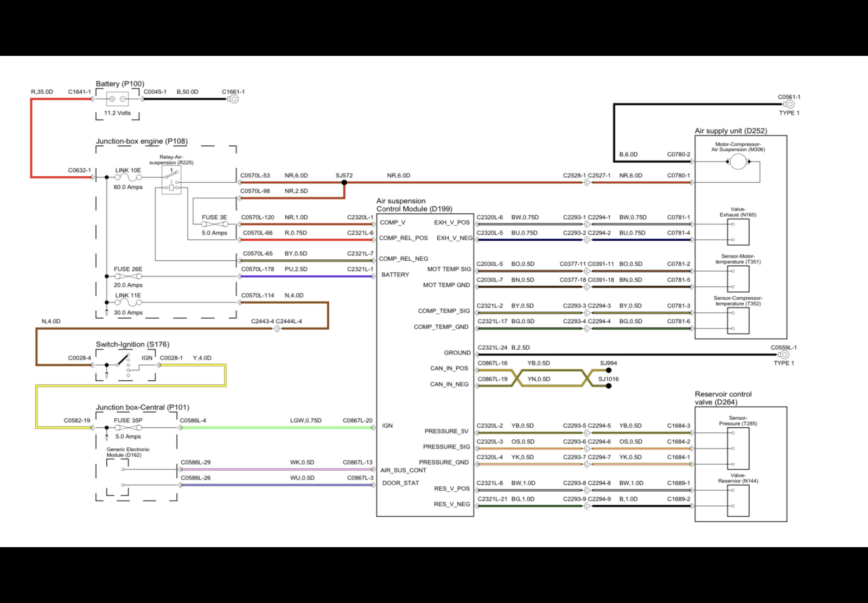868x603 pixels.
Task: Click the CAN_IN_POS pin label
Action: coord(449,368)
